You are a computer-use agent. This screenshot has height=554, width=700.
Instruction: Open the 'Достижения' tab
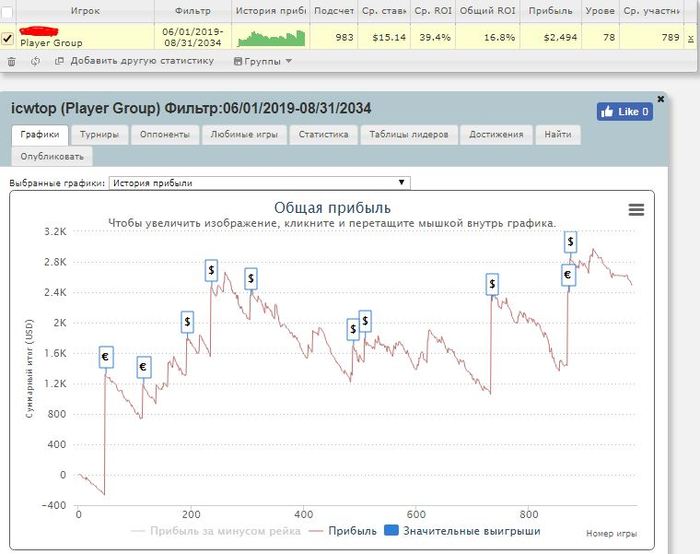click(496, 134)
